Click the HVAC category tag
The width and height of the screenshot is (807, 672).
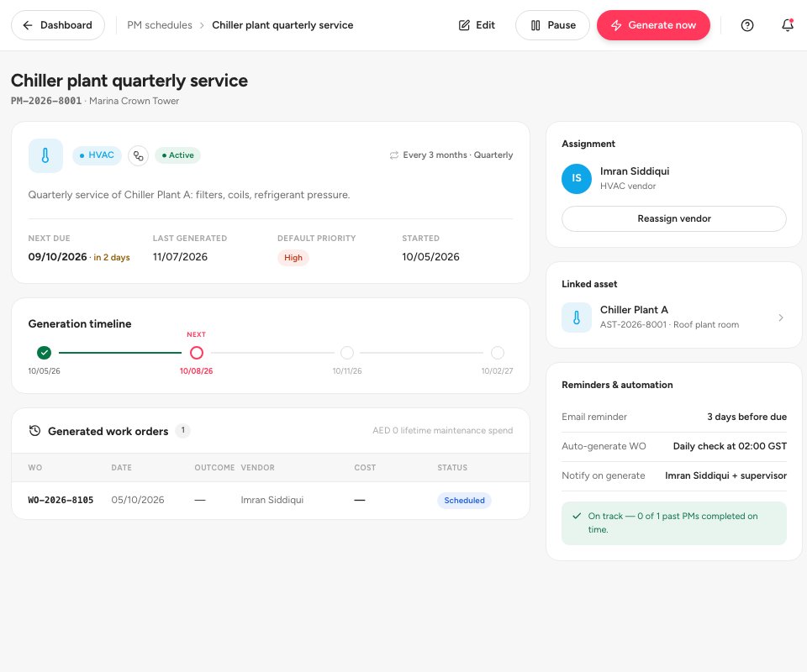pos(97,155)
